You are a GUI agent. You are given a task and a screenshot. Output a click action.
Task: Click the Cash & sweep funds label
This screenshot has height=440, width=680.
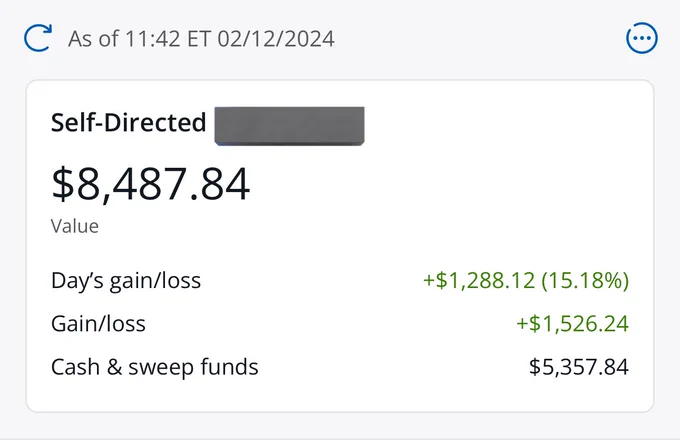pyautogui.click(x=154, y=367)
